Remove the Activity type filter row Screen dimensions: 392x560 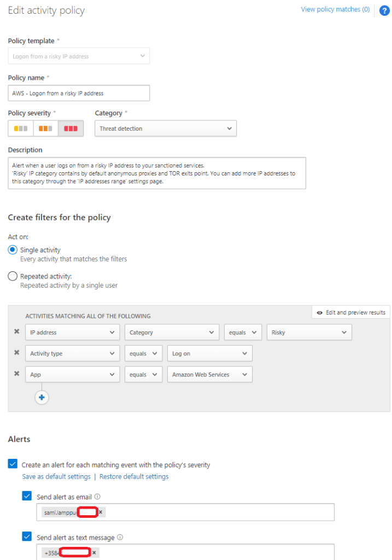(x=16, y=353)
